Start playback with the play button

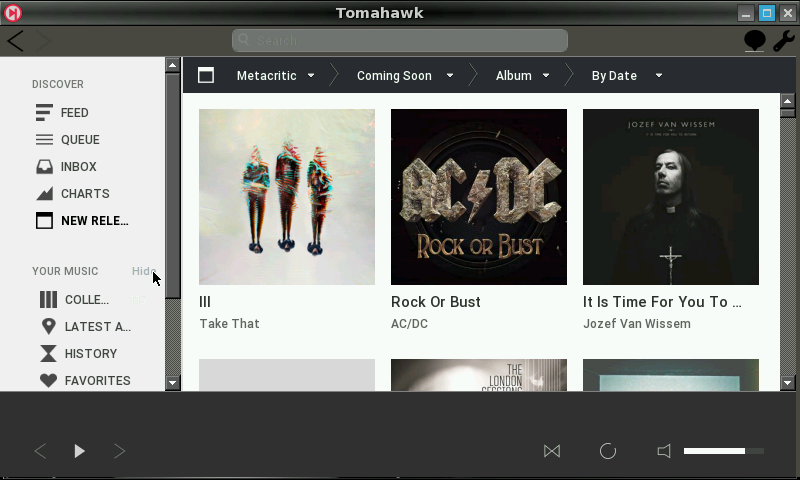pos(79,451)
